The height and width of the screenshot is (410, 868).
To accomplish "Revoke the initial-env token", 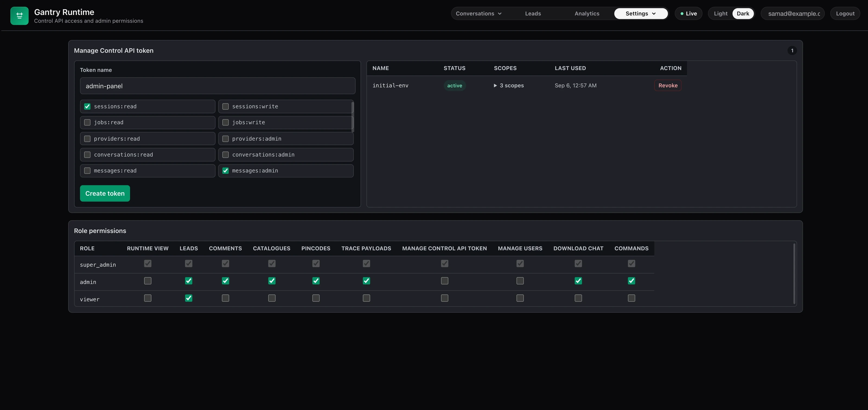I will pos(668,86).
